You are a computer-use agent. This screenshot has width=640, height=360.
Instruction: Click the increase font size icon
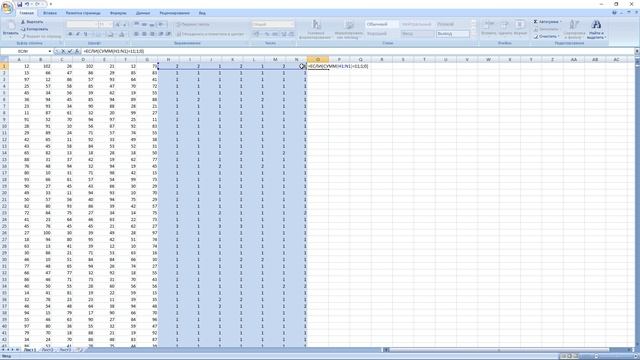(x=118, y=24)
